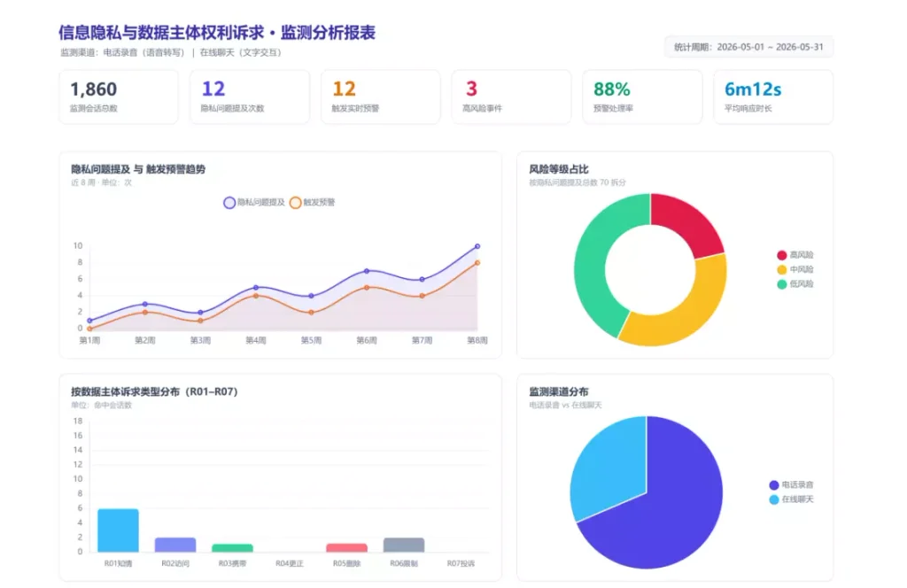Viewport: 907px width, 588px height.
Task: Toggle the 中风险 legend entry
Action: coord(795,269)
